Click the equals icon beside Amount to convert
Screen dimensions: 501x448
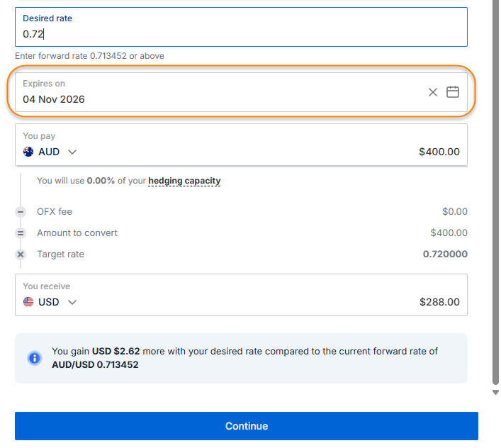point(21,233)
